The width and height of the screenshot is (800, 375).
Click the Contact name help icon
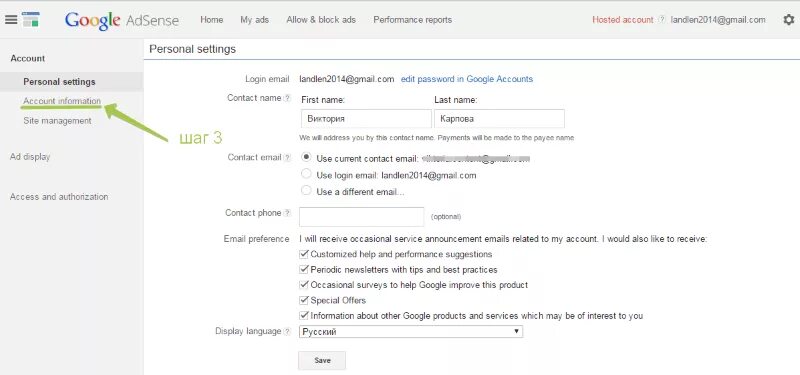(287, 98)
